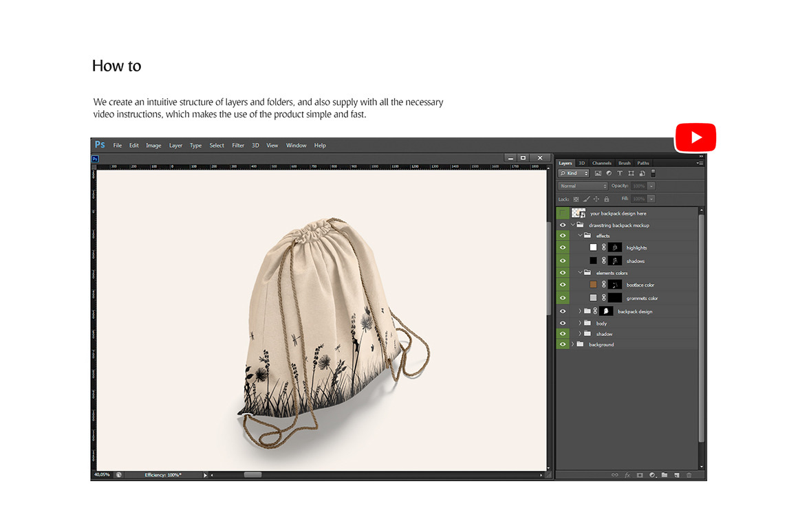This screenshot has width=798, height=532.
Task: Toggle visibility of bootlace color layer
Action: (x=563, y=285)
